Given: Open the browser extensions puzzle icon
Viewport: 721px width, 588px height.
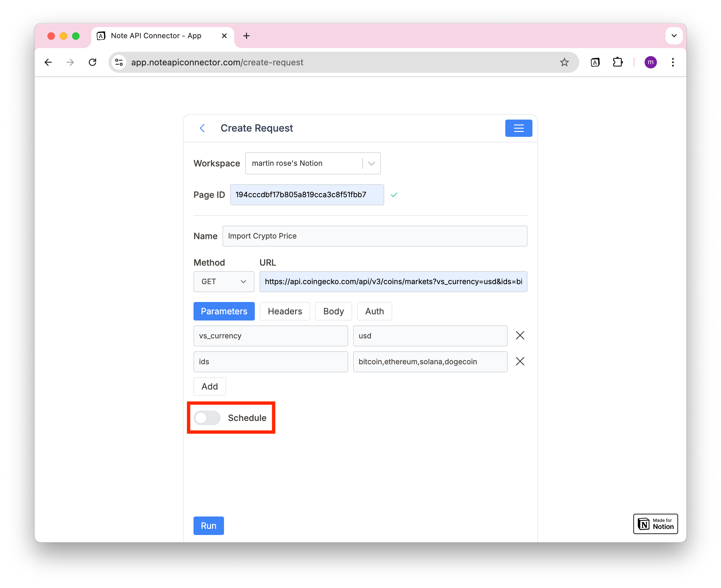Looking at the screenshot, I should (x=617, y=62).
